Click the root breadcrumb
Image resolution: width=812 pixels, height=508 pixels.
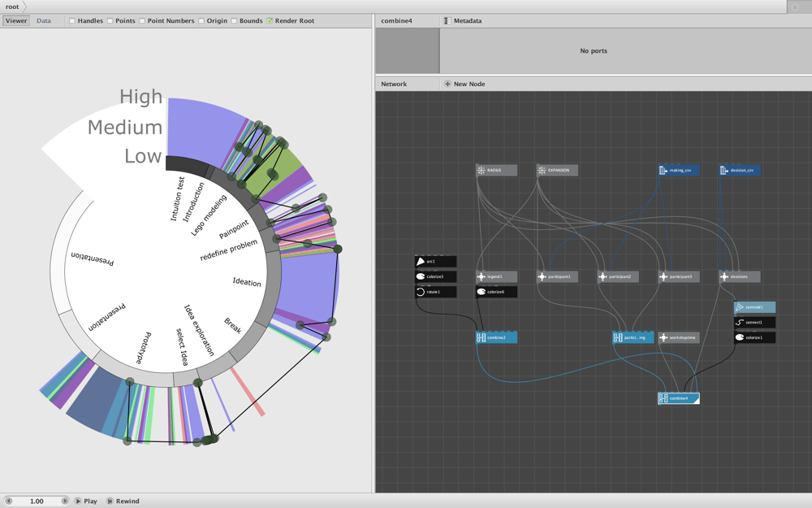12,7
